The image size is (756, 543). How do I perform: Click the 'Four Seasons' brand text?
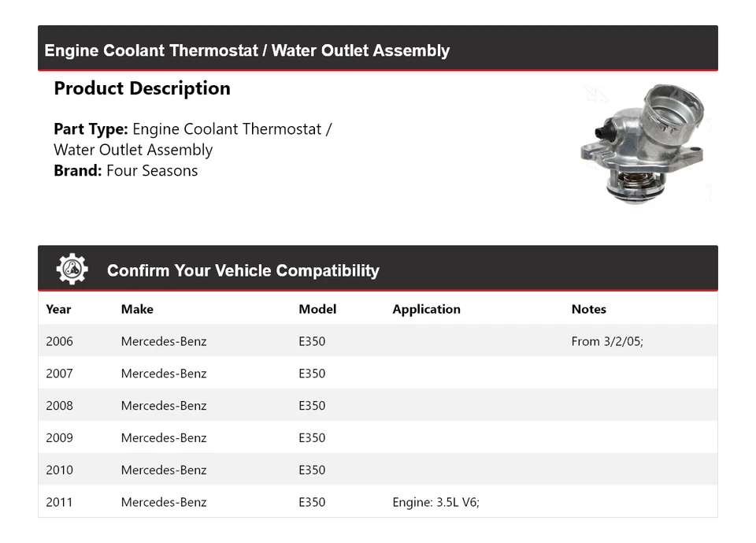tap(152, 170)
